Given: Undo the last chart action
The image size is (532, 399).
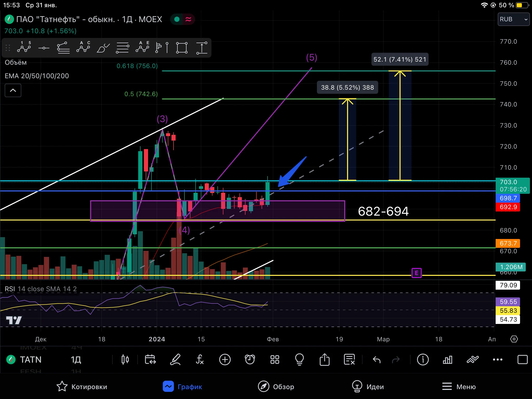Looking at the screenshot, I should coord(377,360).
